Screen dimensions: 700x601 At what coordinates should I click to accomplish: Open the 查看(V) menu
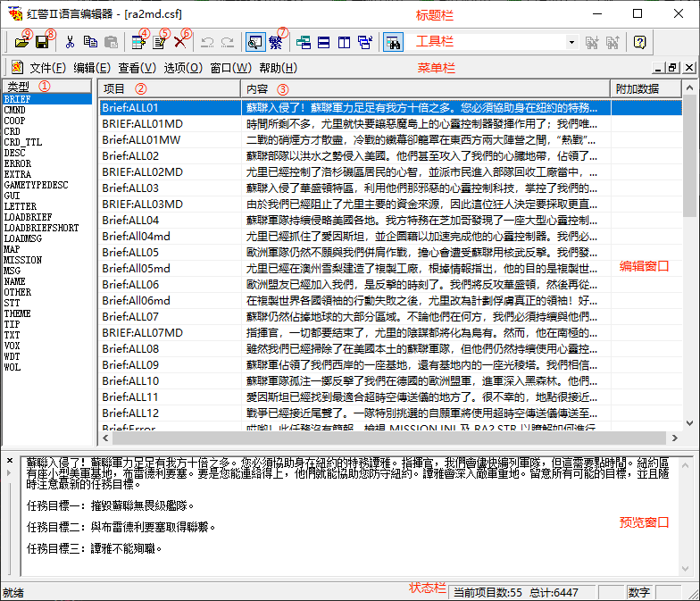[137, 68]
